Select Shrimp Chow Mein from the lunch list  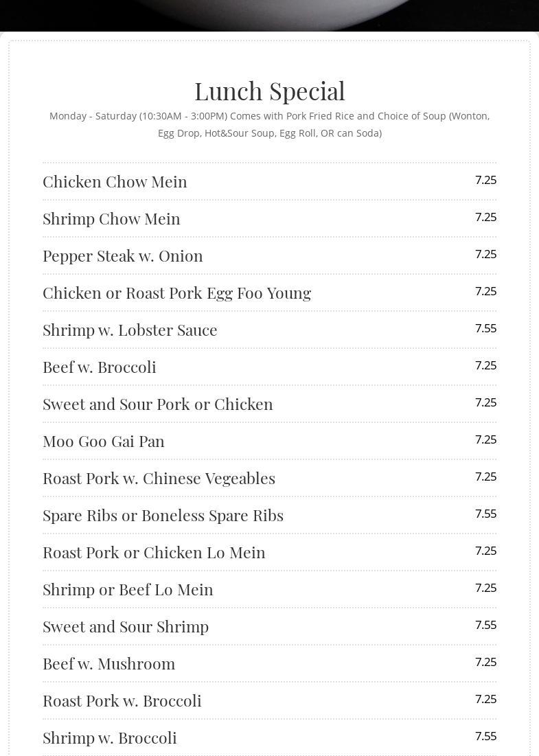click(x=111, y=218)
